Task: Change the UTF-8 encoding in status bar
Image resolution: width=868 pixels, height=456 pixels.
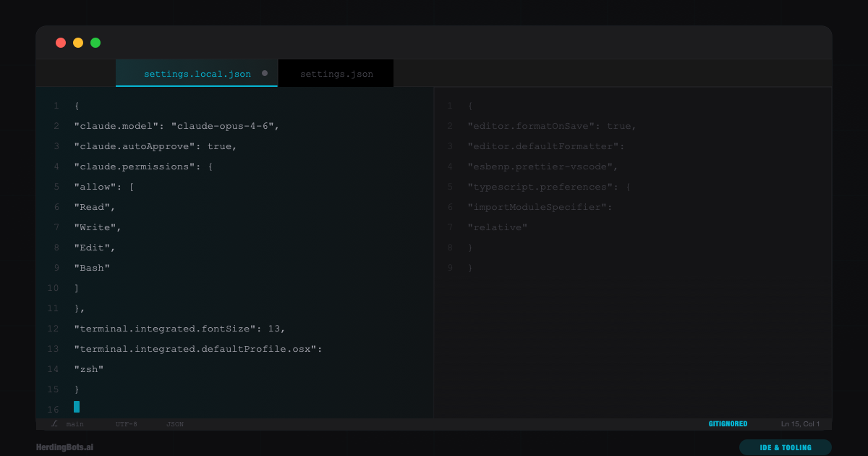Action: (126, 424)
